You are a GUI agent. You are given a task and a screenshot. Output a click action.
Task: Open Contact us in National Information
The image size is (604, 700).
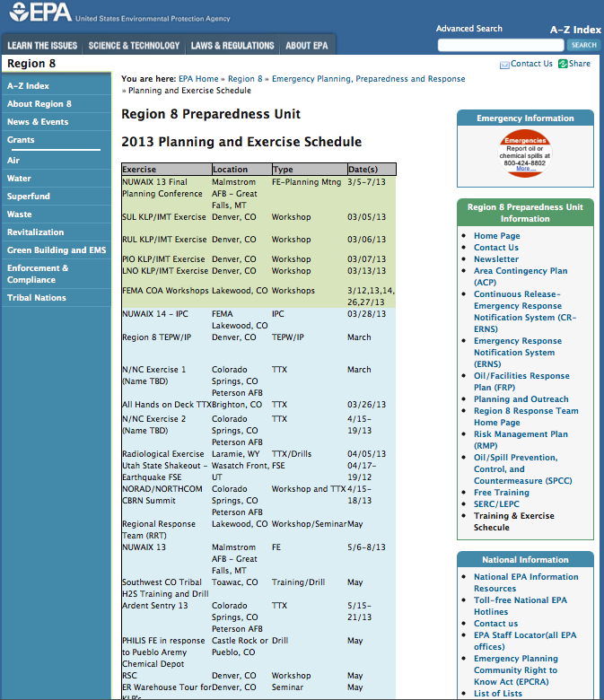(495, 624)
